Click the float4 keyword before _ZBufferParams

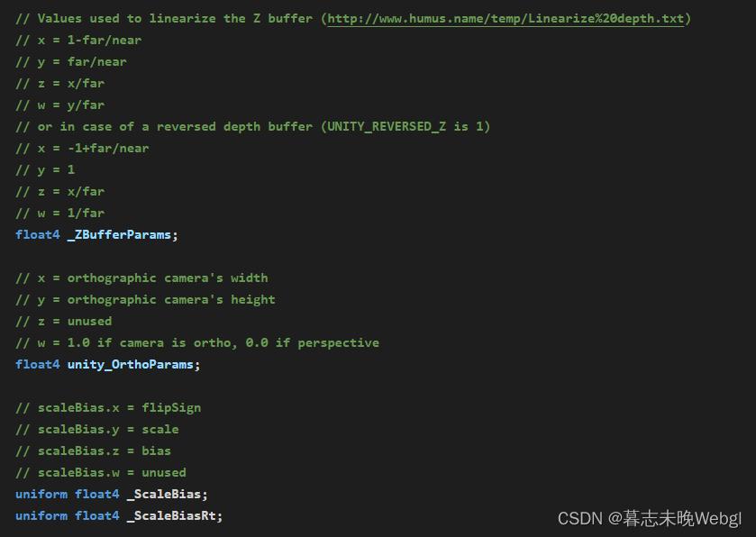pyautogui.click(x=38, y=235)
